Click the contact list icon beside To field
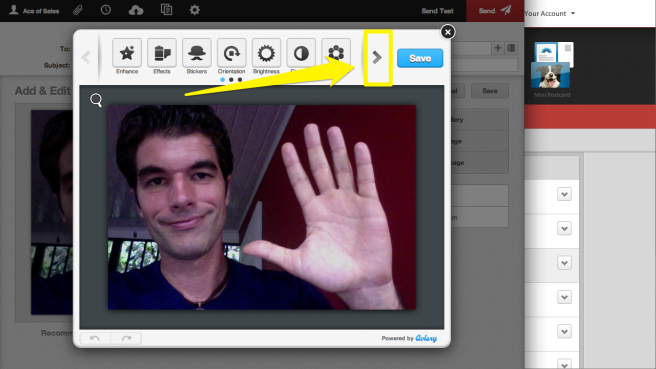 pyautogui.click(x=511, y=48)
